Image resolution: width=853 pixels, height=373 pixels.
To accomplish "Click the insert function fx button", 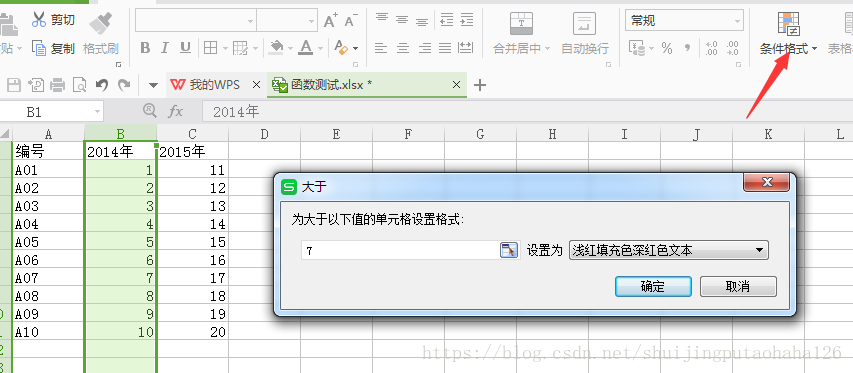I will [175, 111].
